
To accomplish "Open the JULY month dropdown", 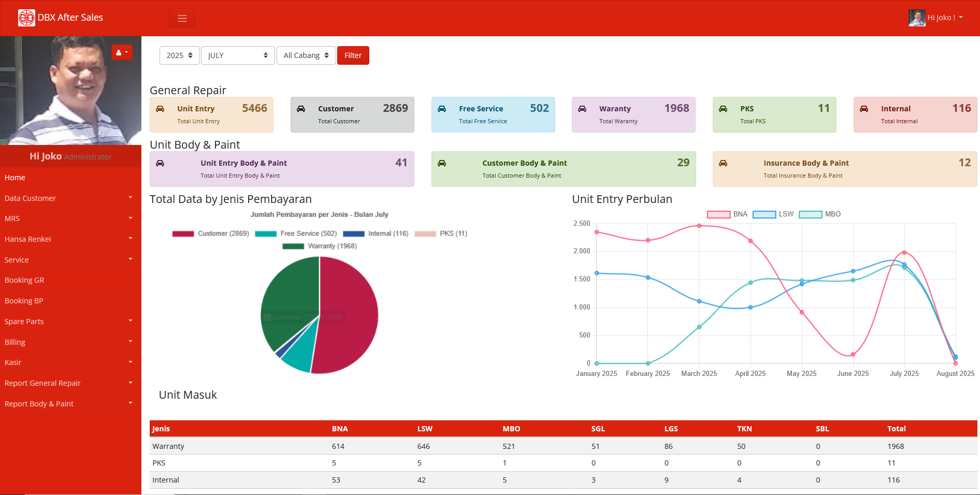I will click(x=237, y=55).
